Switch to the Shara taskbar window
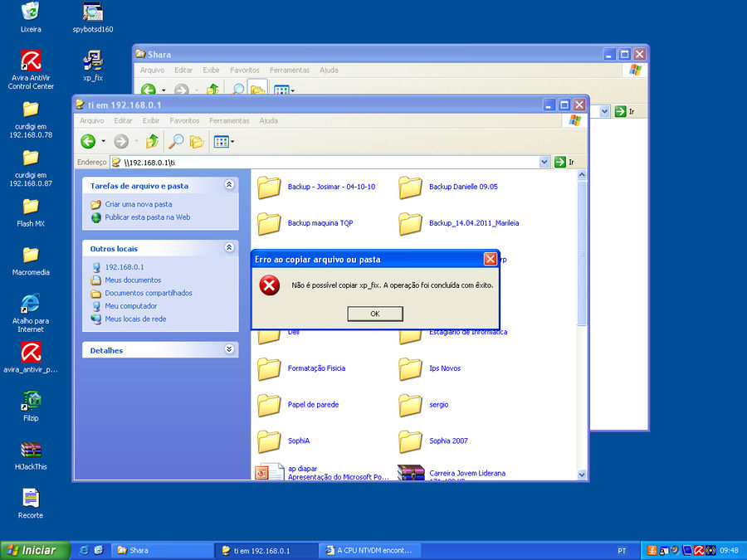Screen dimensions: 747x560 [x=162, y=549]
